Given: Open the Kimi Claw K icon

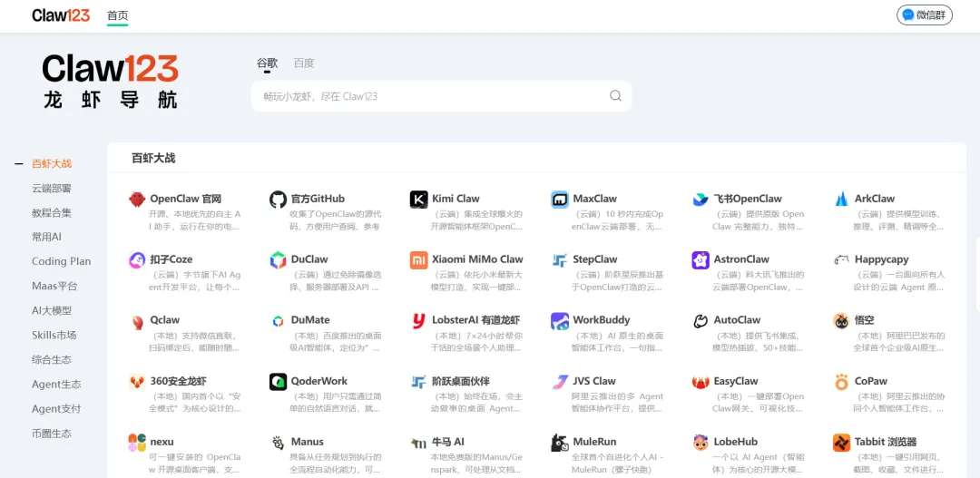Looking at the screenshot, I should coord(418,200).
